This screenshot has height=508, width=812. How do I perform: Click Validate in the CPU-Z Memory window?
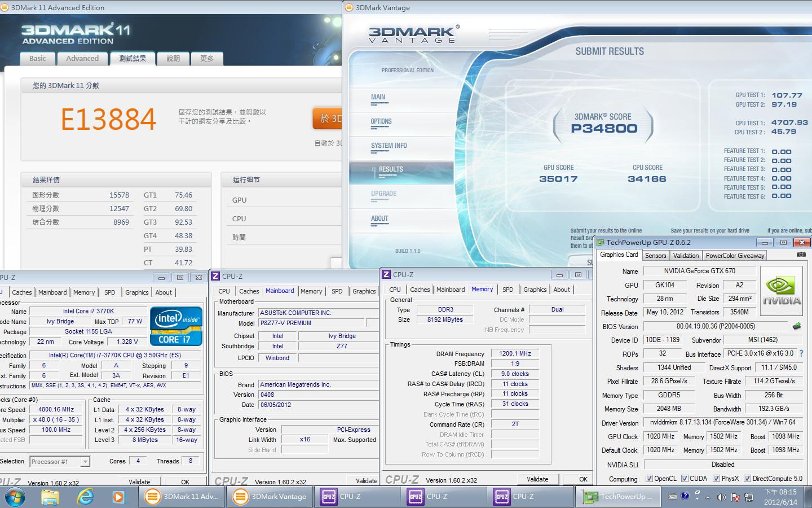pos(537,479)
